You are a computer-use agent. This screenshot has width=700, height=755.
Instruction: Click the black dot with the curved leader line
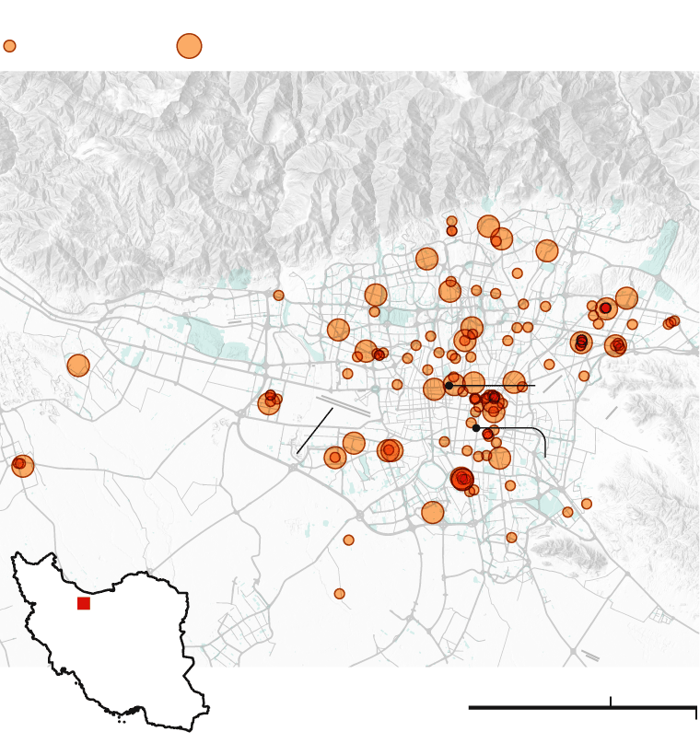click(476, 427)
